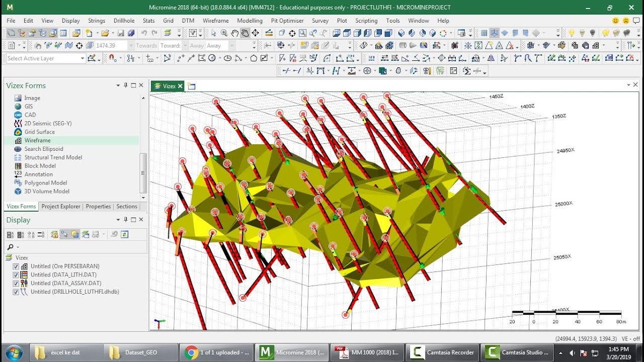The image size is (644, 362).
Task: Click the yellow light bulb icon
Action: tap(572, 33)
